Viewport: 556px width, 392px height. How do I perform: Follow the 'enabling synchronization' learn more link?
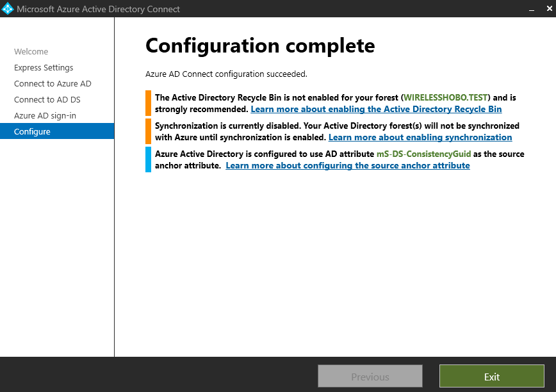click(x=420, y=138)
